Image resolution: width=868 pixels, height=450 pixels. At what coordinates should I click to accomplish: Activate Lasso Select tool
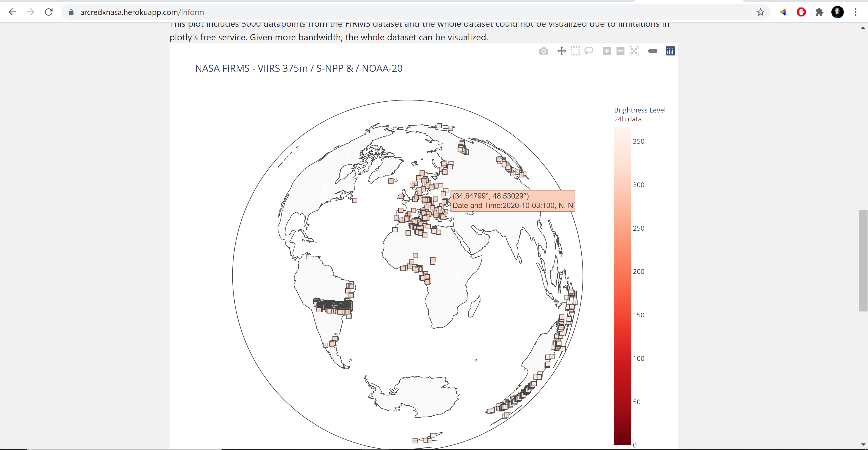point(589,51)
